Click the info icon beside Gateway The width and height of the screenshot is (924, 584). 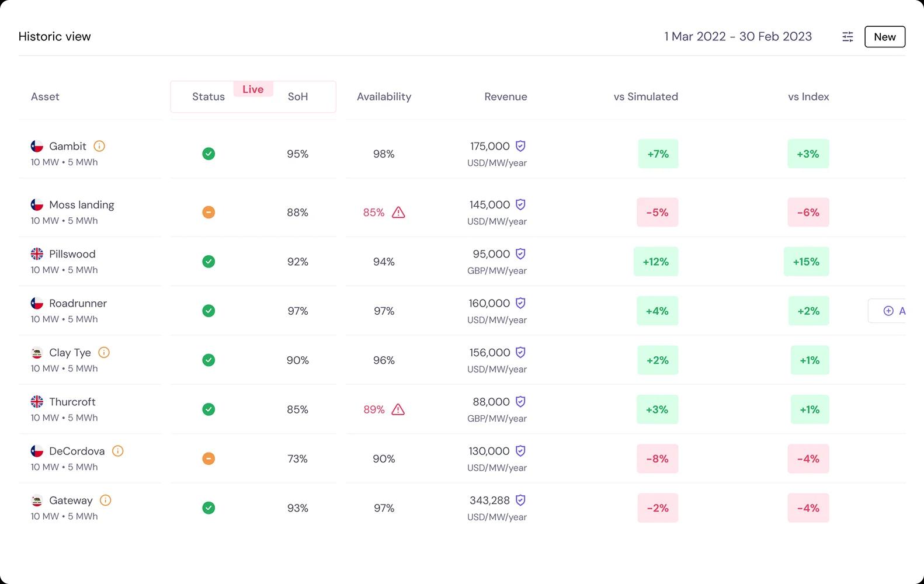105,500
